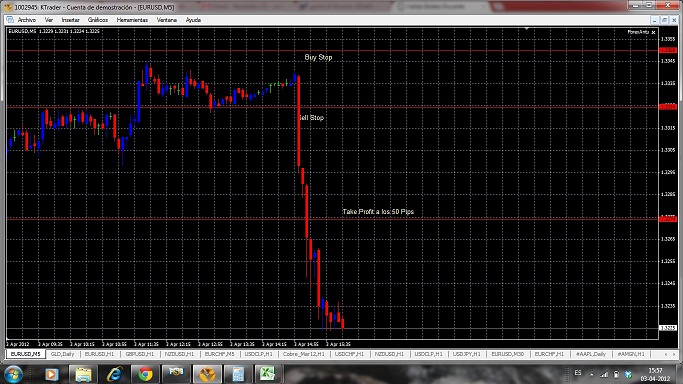This screenshot has width=683, height=384.
Task: Switch to the GBPUSD,H1 chart tab
Action: click(x=140, y=354)
